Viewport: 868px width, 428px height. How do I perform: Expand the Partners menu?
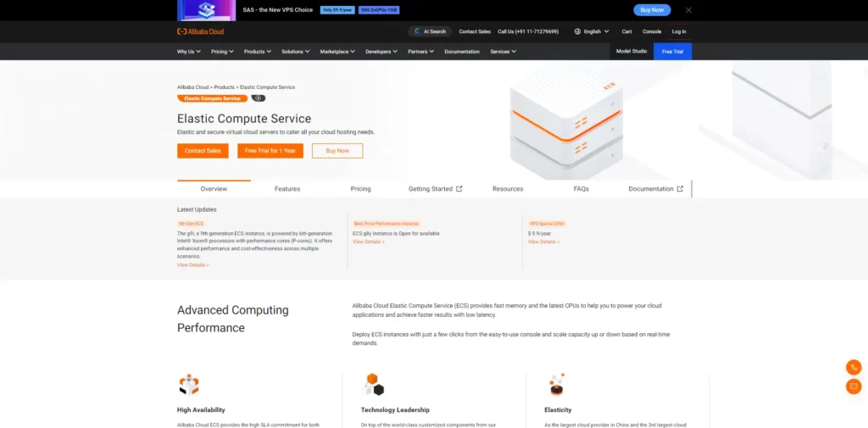[420, 52]
